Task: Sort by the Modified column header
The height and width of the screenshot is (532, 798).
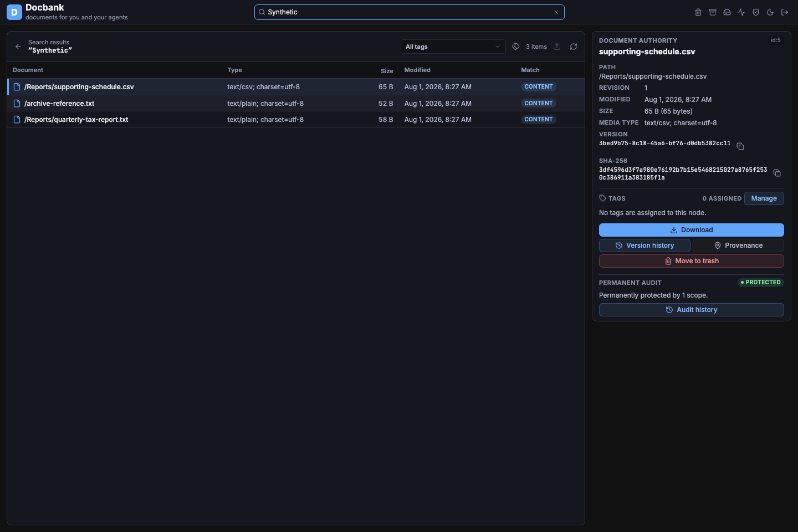Action: (x=417, y=70)
